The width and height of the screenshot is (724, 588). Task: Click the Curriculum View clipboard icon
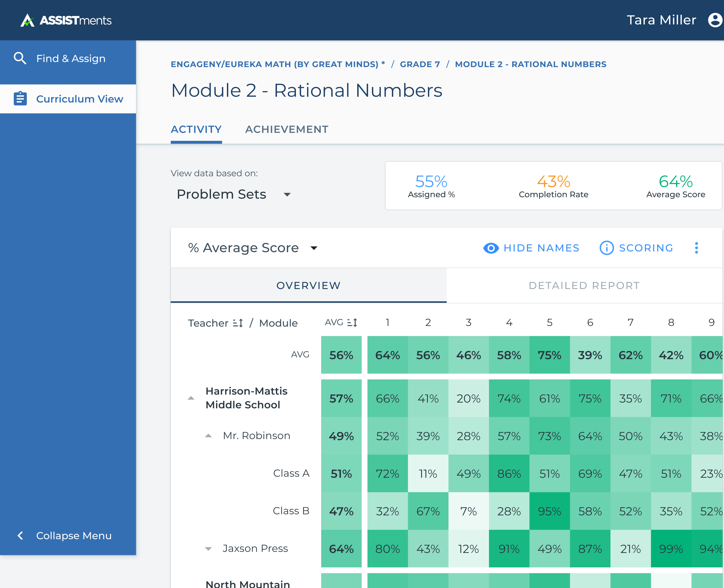click(x=20, y=99)
